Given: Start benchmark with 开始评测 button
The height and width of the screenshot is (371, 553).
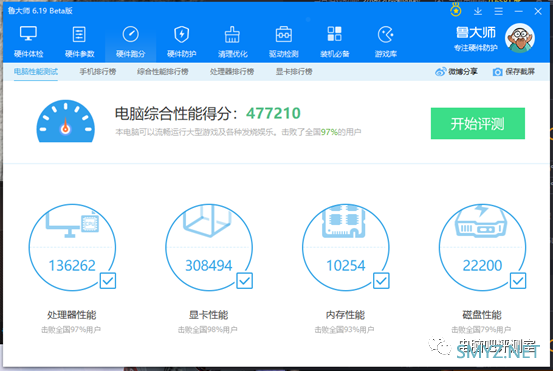Looking at the screenshot, I should click(478, 123).
